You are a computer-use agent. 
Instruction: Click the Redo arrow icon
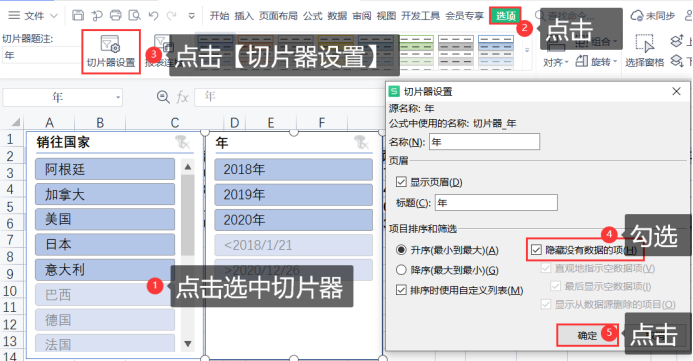pos(171,16)
